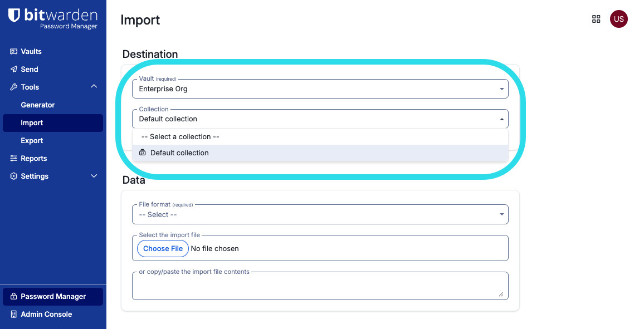Expand the Settings section chevron
The width and height of the screenshot is (644, 329).
coord(94,176)
